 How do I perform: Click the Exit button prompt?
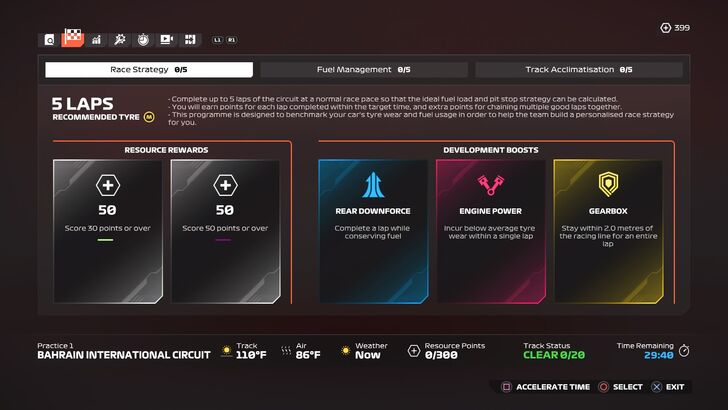tap(668, 387)
